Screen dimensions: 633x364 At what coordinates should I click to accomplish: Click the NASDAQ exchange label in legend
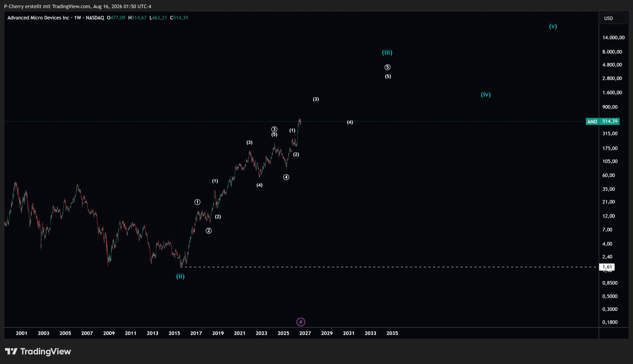click(x=95, y=18)
